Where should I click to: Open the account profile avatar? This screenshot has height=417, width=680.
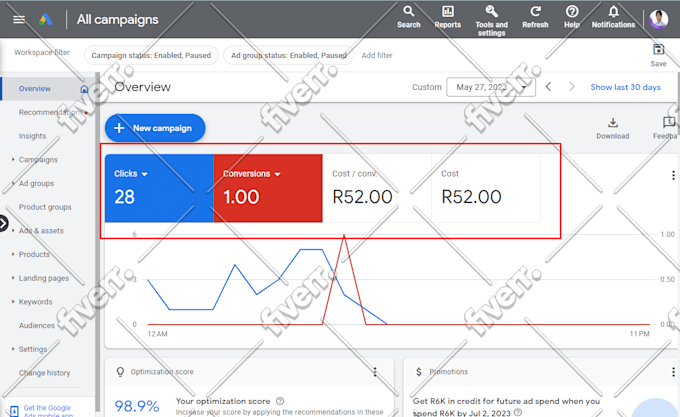658,19
